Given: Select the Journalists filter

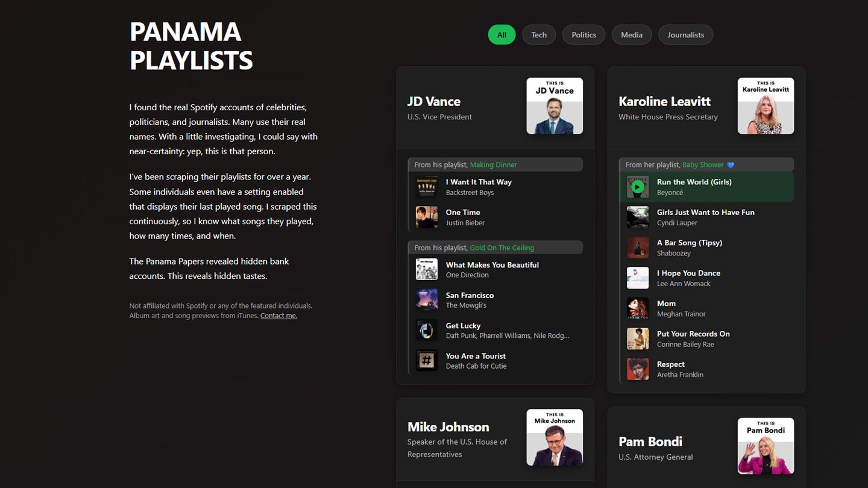Looking at the screenshot, I should (685, 35).
